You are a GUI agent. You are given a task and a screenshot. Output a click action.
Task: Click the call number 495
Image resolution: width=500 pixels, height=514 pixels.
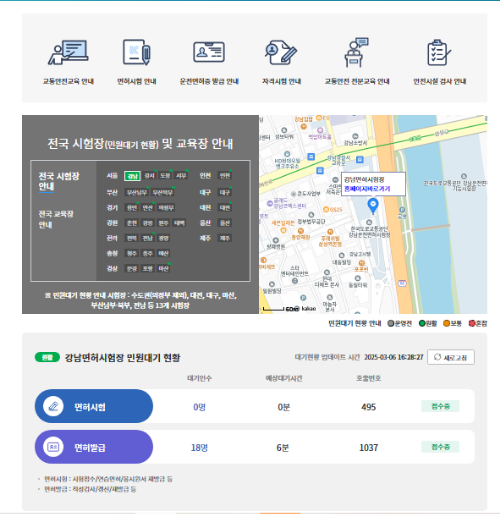pos(368,407)
